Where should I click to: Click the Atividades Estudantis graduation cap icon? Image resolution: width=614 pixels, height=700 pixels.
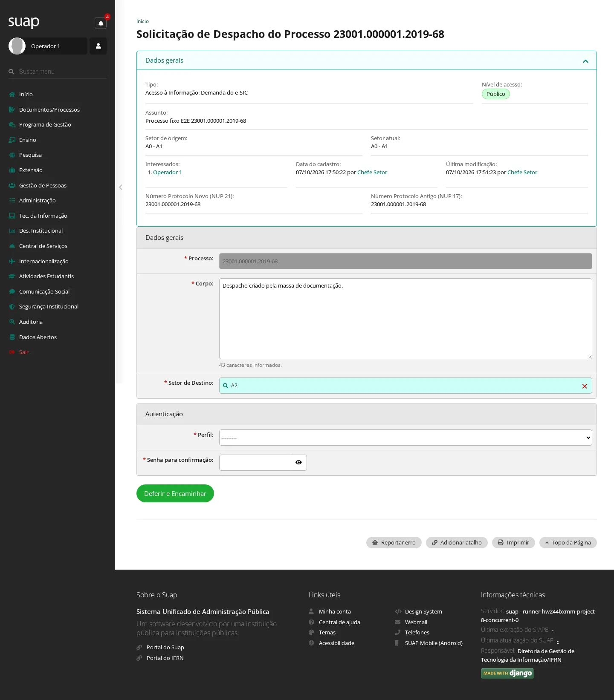click(12, 277)
